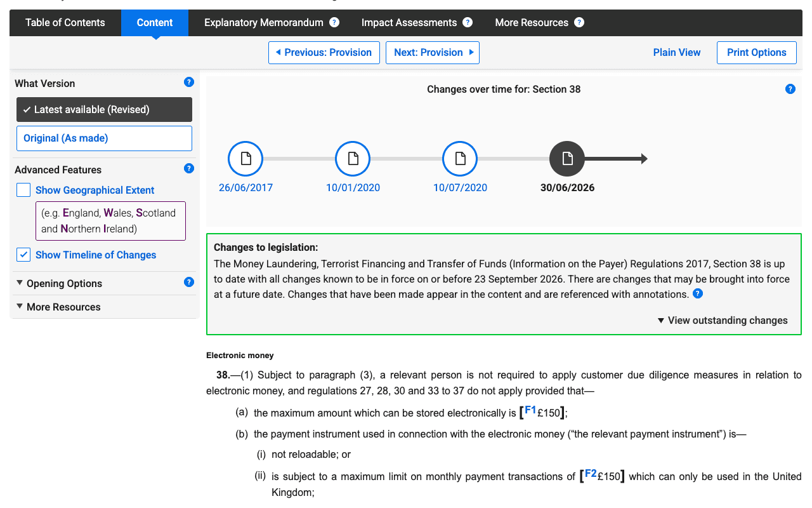
Task: Open the F2 annotation reference
Action: pos(591,474)
